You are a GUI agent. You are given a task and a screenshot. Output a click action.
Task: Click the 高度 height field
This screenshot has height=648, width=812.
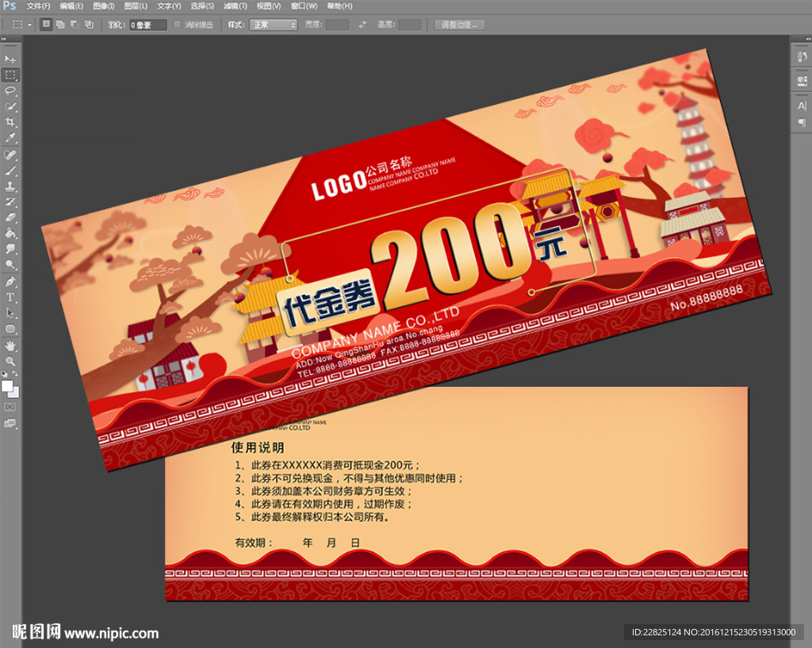tap(410, 25)
